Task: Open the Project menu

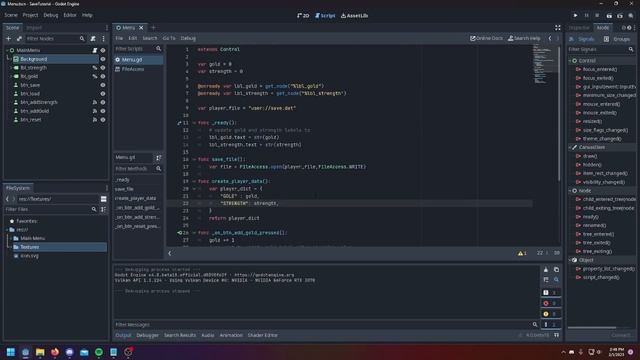Action: tap(30, 15)
